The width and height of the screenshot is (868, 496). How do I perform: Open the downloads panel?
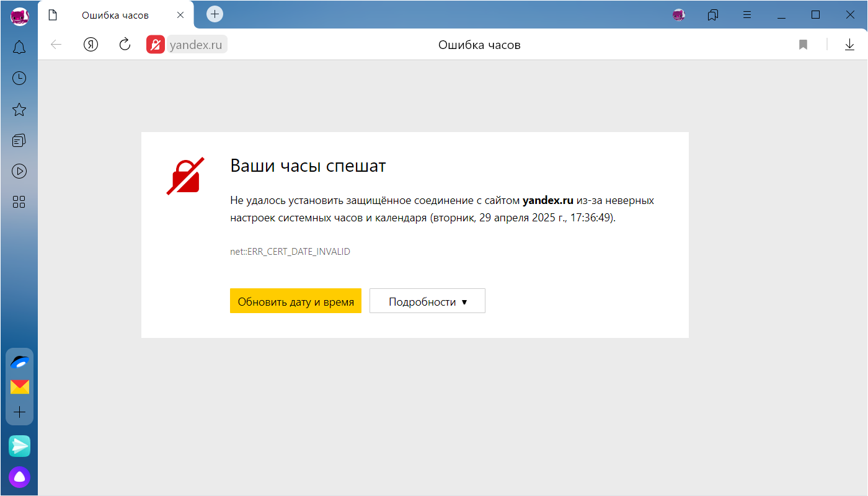point(850,45)
